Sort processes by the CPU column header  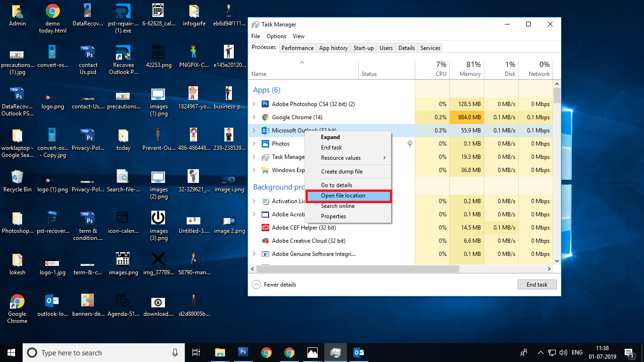(x=432, y=69)
